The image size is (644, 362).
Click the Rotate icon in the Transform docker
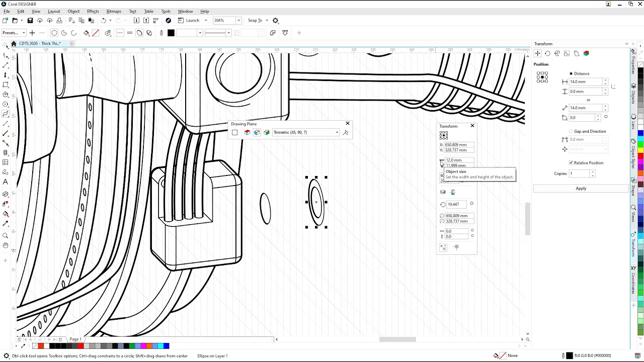547,53
